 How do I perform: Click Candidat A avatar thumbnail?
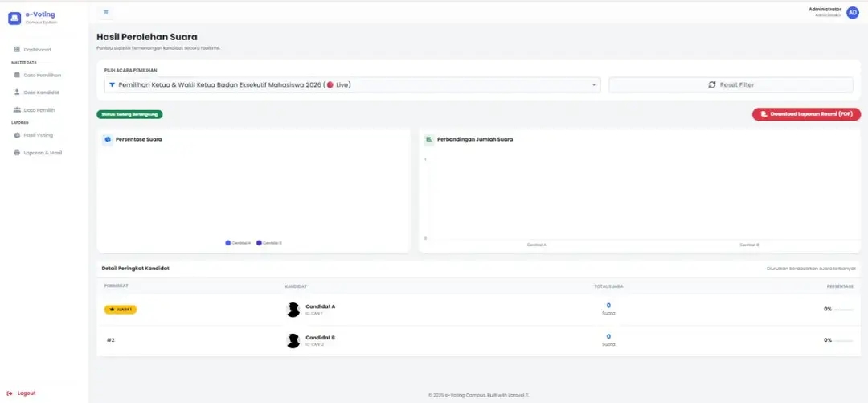293,310
